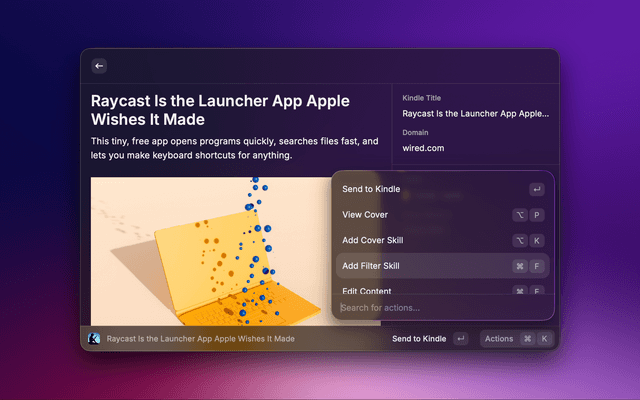Select Send to Kindle in the actions menu

click(x=372, y=189)
